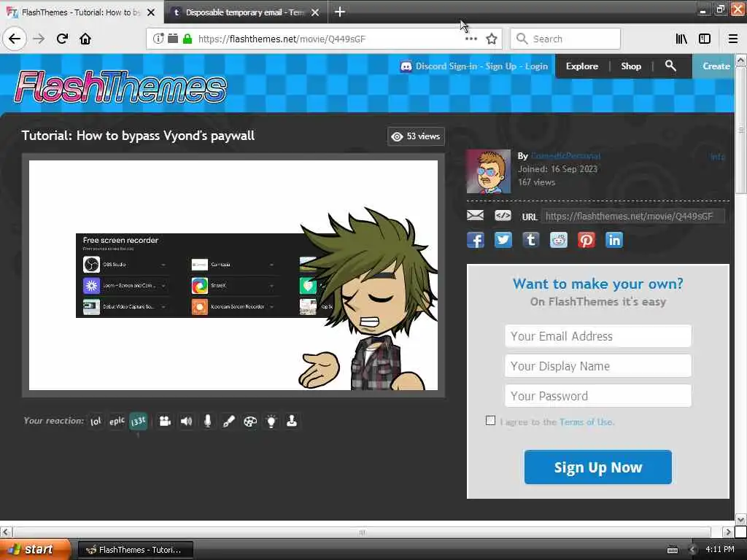Expand hidden system tray icons arrow
Viewport: 747px width, 560px height.
[692, 550]
